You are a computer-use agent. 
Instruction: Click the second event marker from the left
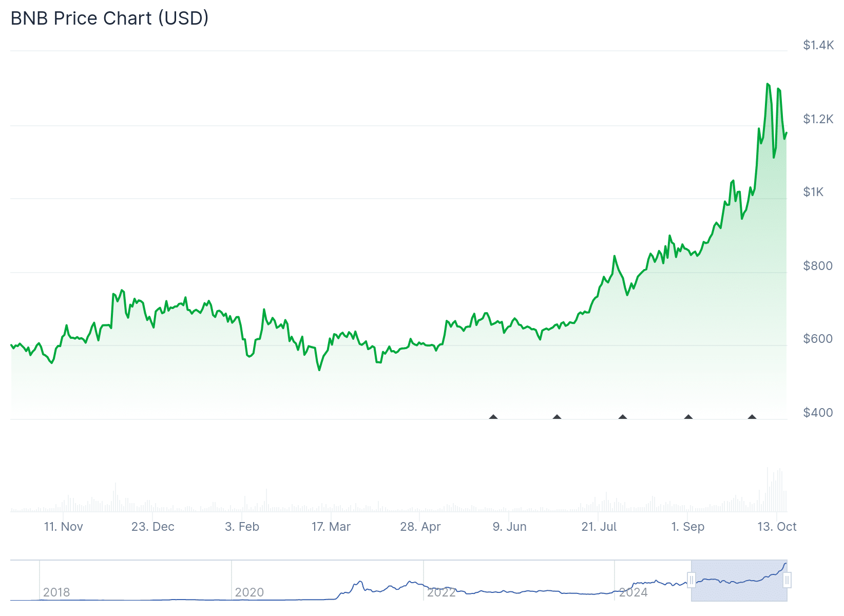(557, 417)
